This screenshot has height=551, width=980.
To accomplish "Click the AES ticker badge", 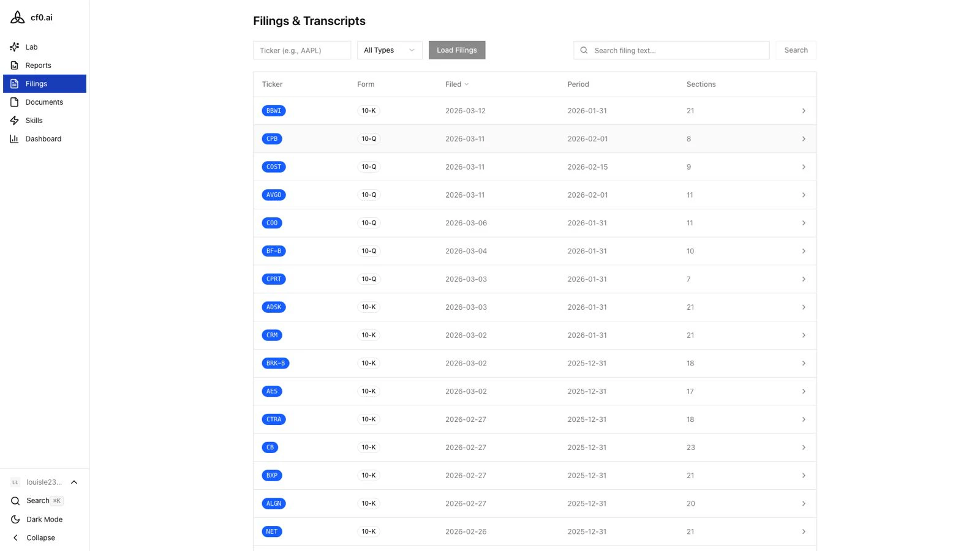I will [x=272, y=391].
